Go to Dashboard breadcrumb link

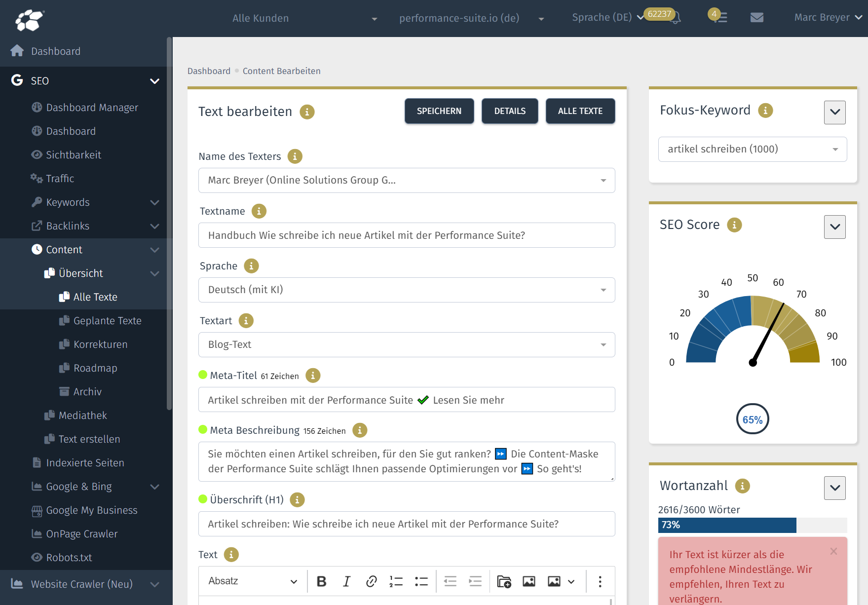[209, 71]
